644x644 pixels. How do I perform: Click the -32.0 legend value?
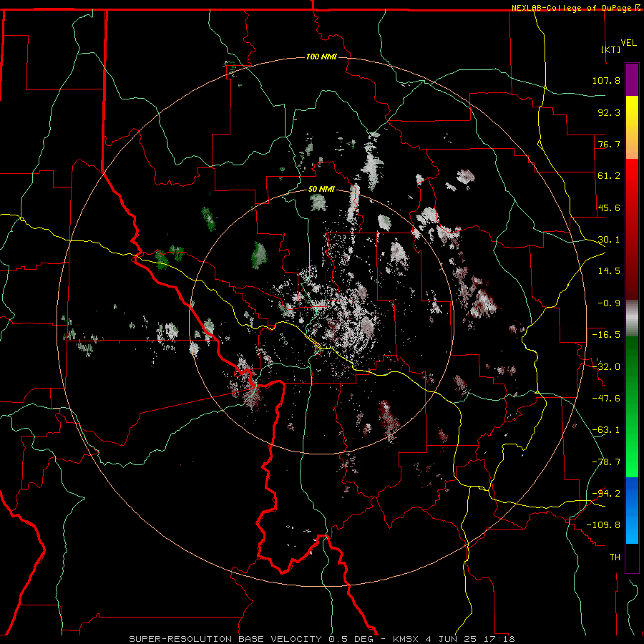click(606, 367)
